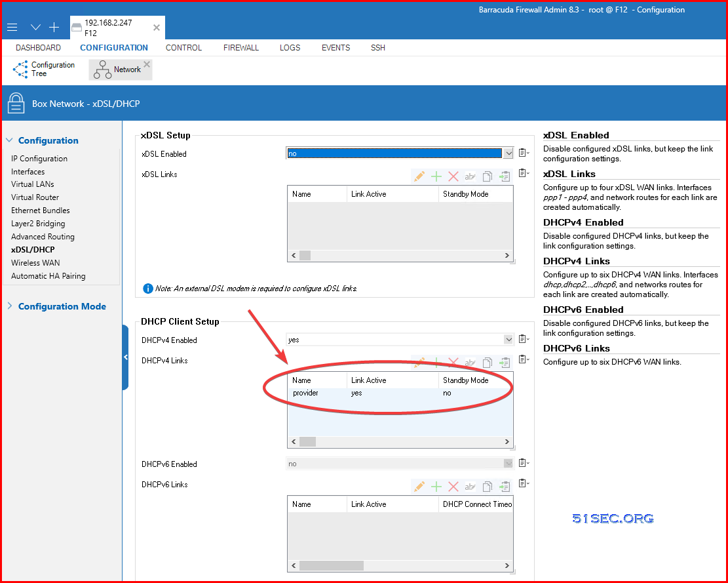Click the clipboard options icon for xDSL Enabled
Screen dimensions: 728x583
(x=524, y=153)
